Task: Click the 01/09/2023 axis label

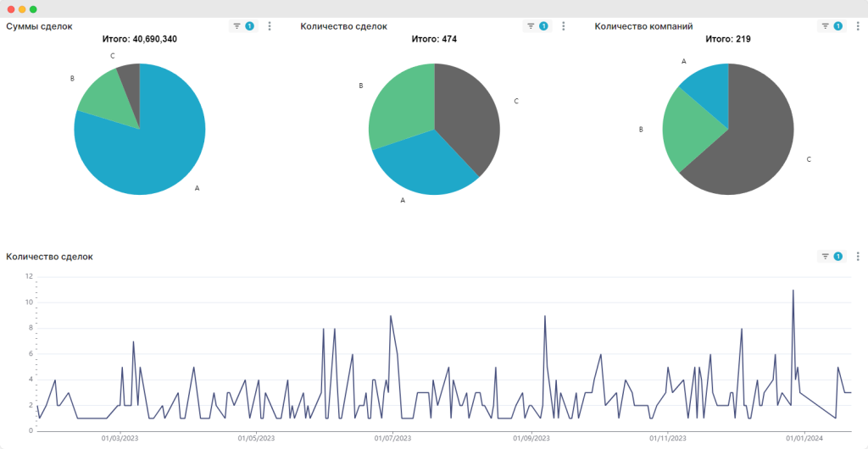Action: (x=532, y=438)
